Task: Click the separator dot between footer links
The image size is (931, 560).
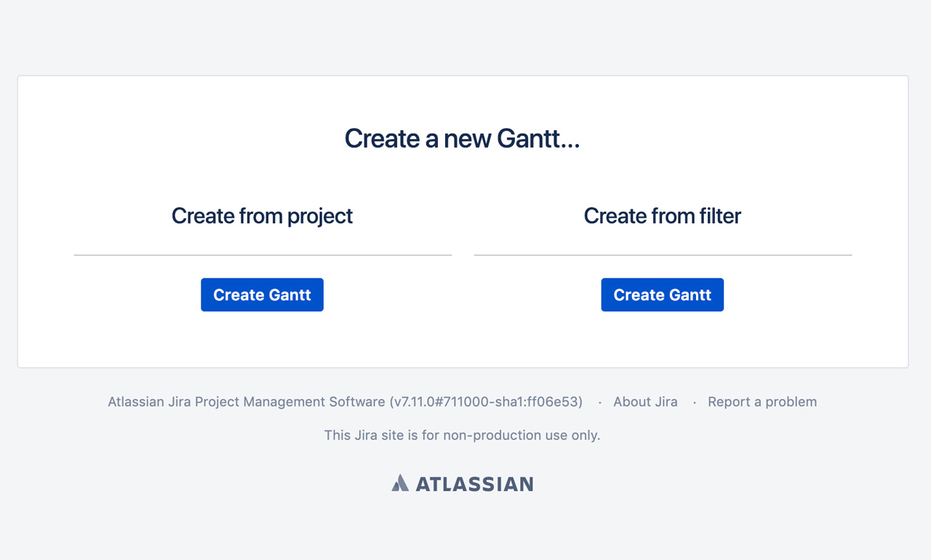Action: point(599,401)
